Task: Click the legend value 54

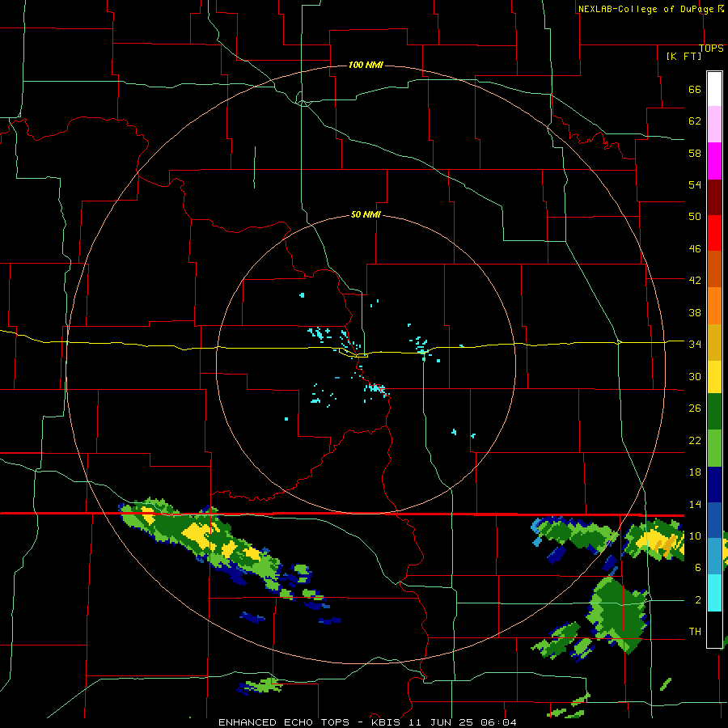Action: 695,184
